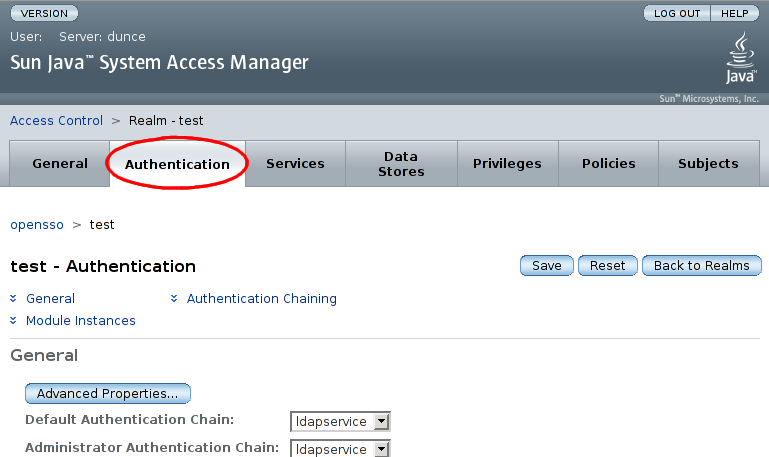Viewport: 769px width, 457px height.
Task: Click the Java logo icon
Action: tap(741, 57)
